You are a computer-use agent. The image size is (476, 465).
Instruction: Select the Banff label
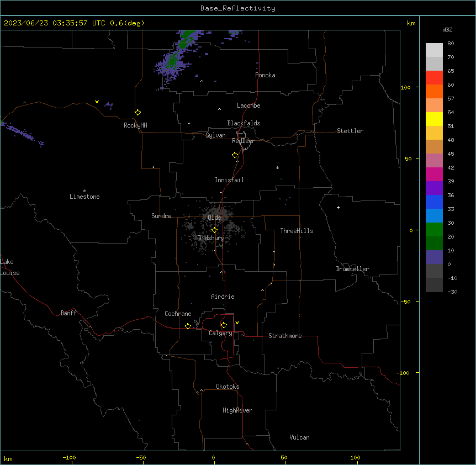coord(68,313)
